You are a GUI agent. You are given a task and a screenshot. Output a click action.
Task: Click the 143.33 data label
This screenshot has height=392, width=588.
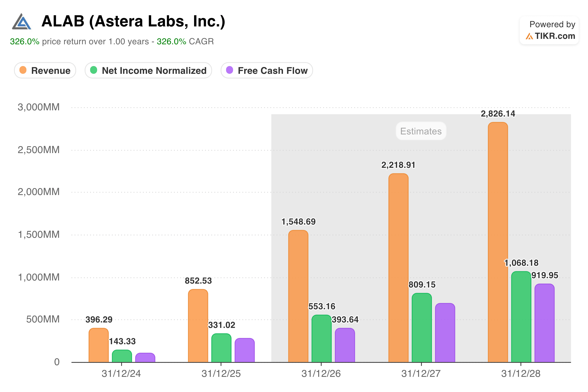point(122,341)
